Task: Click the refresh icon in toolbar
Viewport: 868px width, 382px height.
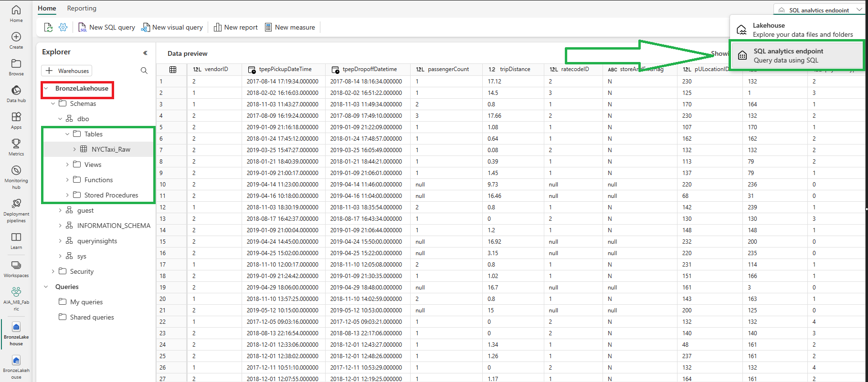Action: [x=48, y=28]
